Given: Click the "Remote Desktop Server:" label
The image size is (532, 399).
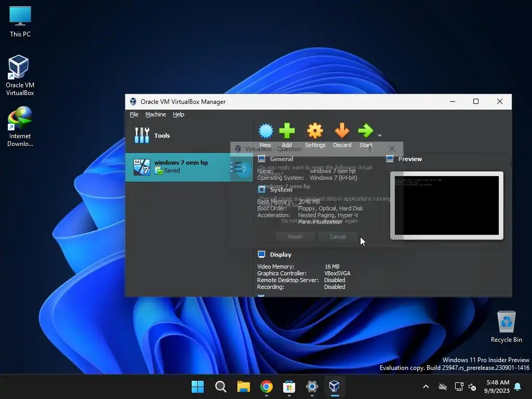Looking at the screenshot, I should [x=288, y=280].
